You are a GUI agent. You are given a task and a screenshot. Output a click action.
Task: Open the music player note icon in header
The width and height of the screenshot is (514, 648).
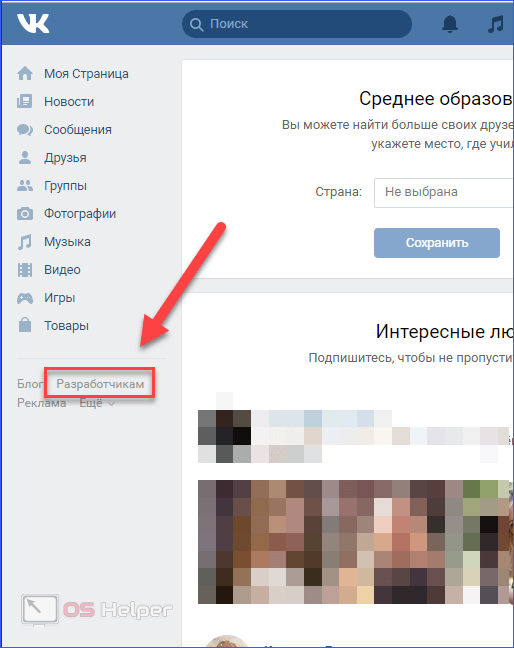pyautogui.click(x=496, y=24)
